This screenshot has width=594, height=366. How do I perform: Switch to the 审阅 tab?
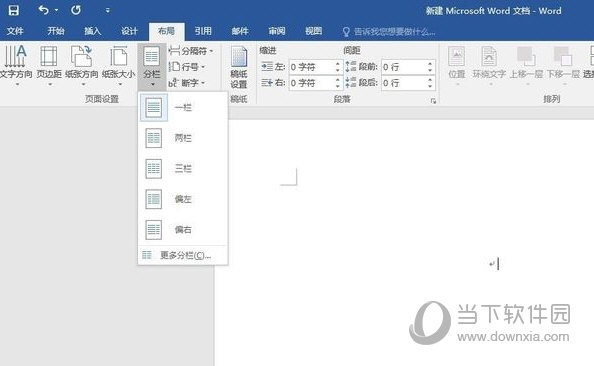[277, 31]
